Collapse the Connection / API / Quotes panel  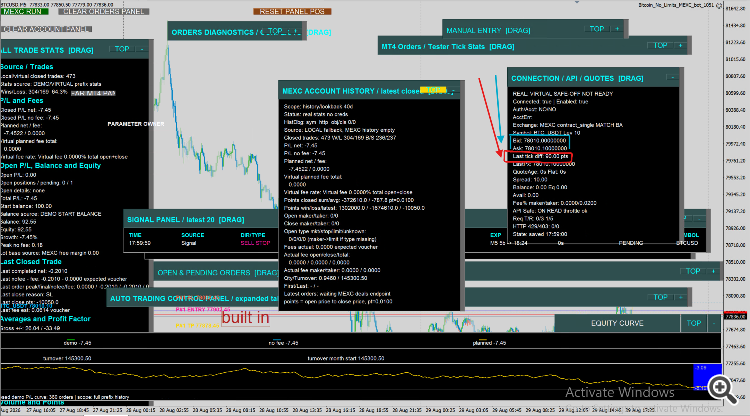point(673,77)
